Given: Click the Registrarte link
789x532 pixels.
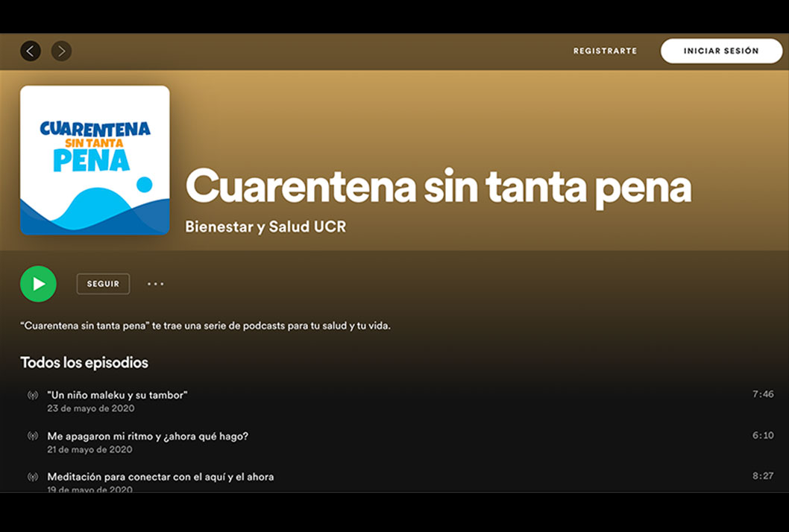Looking at the screenshot, I should 605,51.
